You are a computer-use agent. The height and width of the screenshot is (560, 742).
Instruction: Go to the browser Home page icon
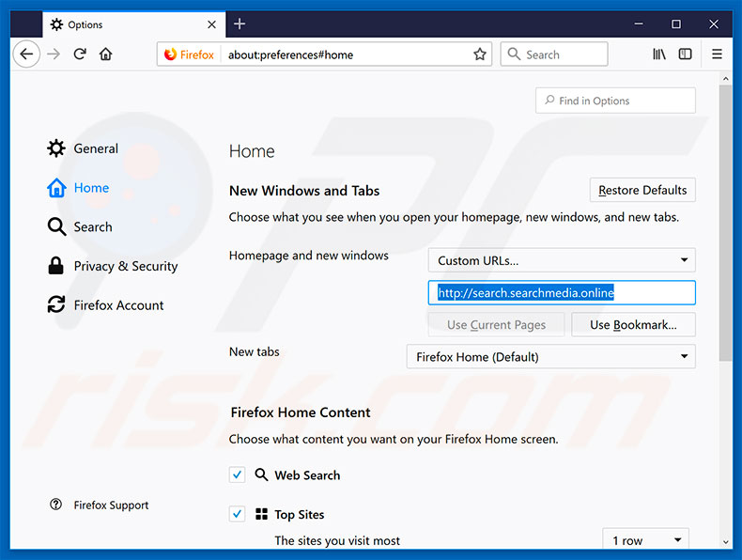click(x=105, y=54)
